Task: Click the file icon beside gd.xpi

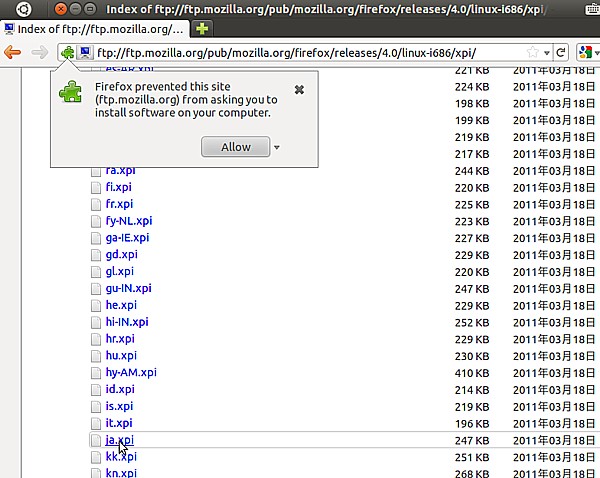Action: point(96,255)
